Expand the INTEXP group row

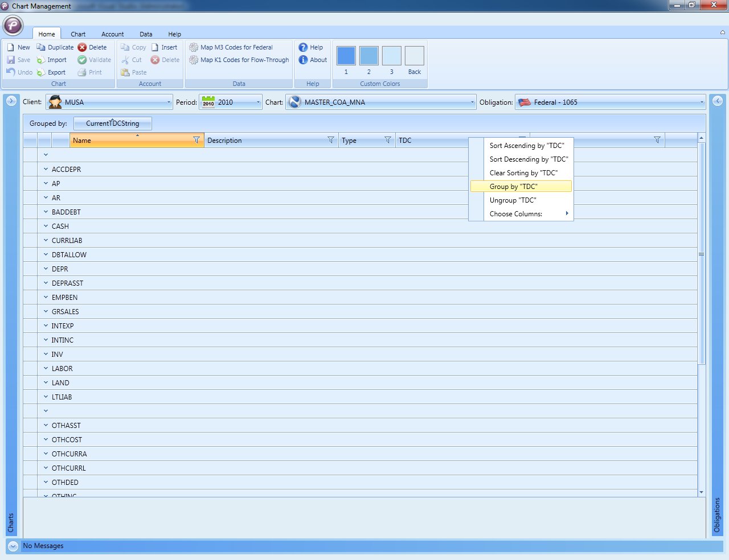point(46,326)
